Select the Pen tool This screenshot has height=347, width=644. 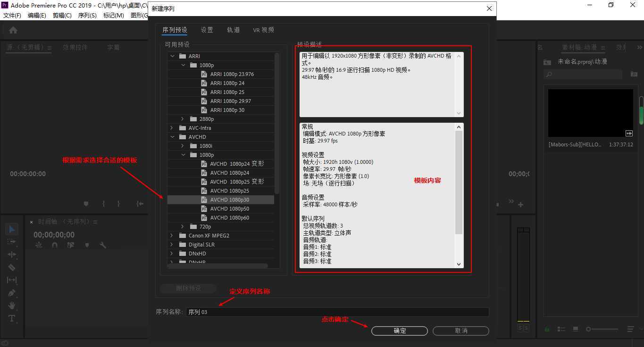(x=12, y=293)
